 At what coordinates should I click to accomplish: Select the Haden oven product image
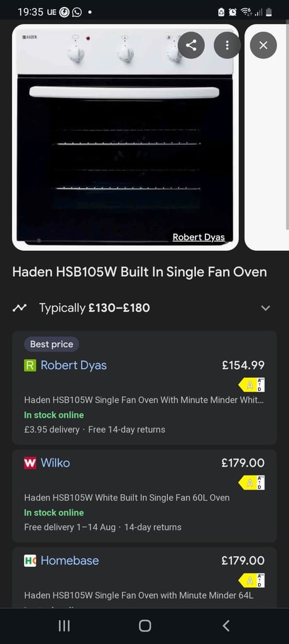(x=125, y=137)
